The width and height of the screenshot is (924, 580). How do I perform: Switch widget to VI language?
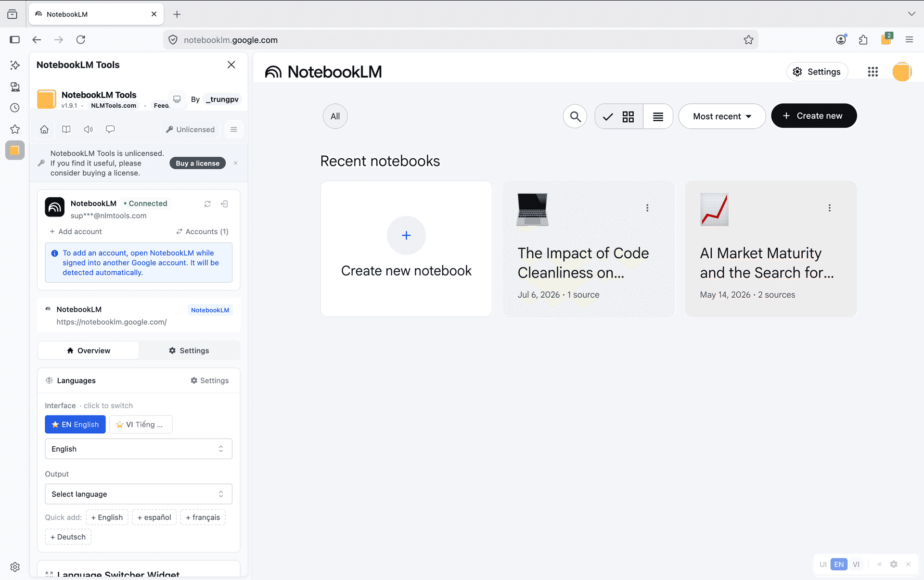[x=856, y=564]
